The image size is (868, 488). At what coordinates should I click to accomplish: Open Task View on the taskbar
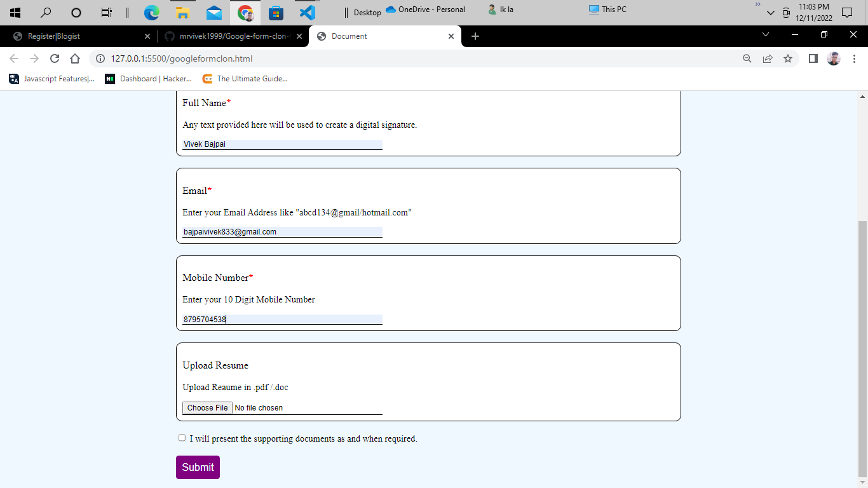[107, 12]
